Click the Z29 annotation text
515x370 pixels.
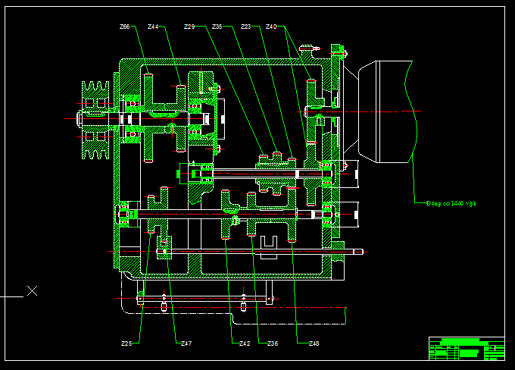[189, 26]
